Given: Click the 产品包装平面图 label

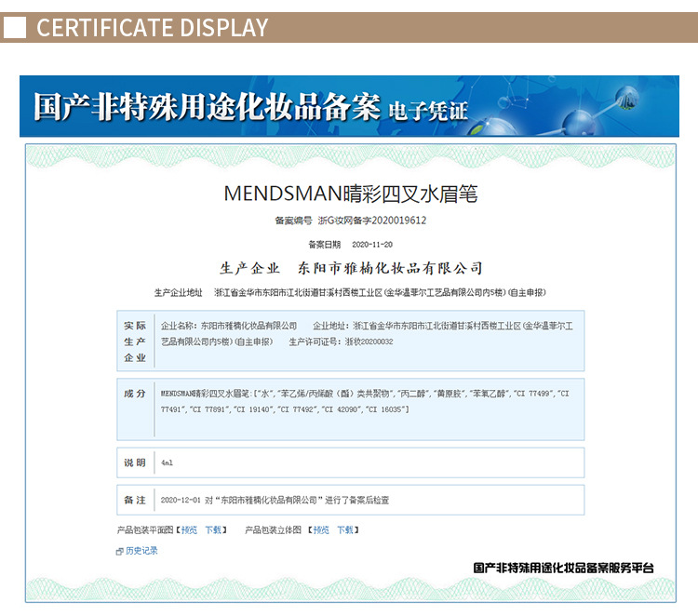Looking at the screenshot, I should [144, 529].
